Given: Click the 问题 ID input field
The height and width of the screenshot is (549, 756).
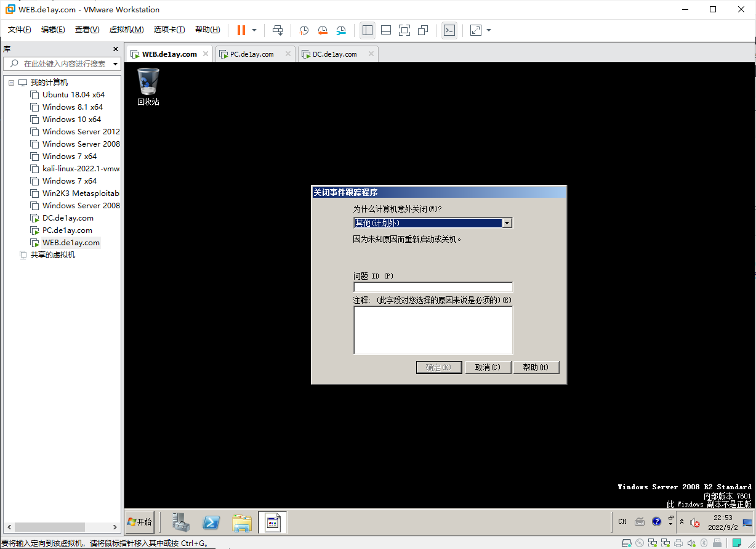Looking at the screenshot, I should coord(433,287).
